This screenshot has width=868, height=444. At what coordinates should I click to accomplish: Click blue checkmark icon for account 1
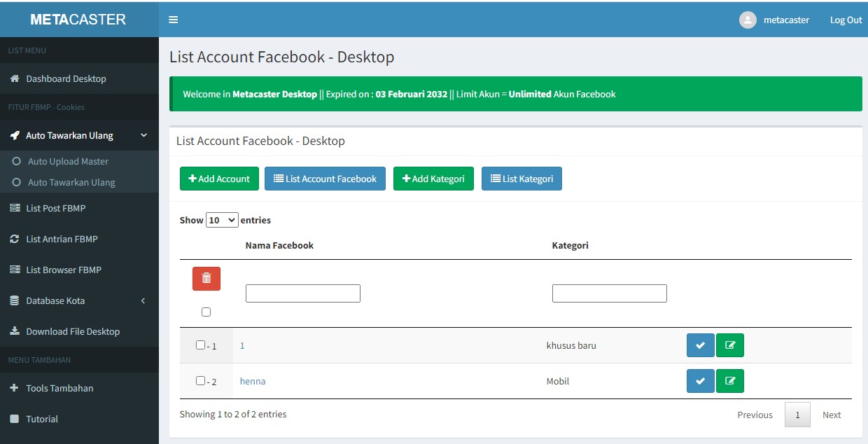pos(700,345)
